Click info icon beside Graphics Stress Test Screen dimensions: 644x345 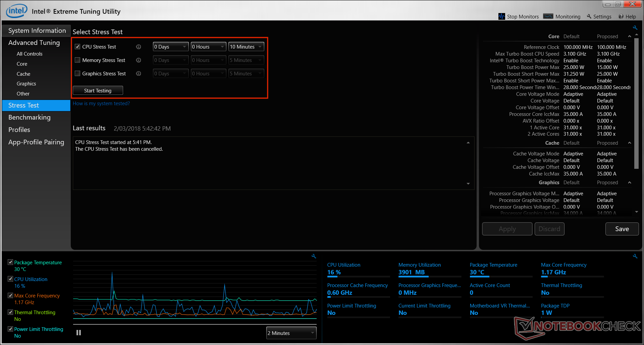pos(139,73)
